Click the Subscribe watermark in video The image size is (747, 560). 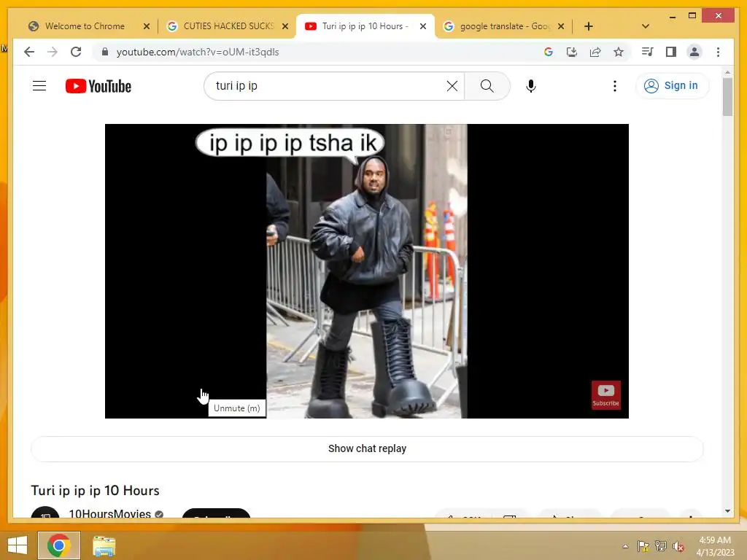tap(606, 394)
